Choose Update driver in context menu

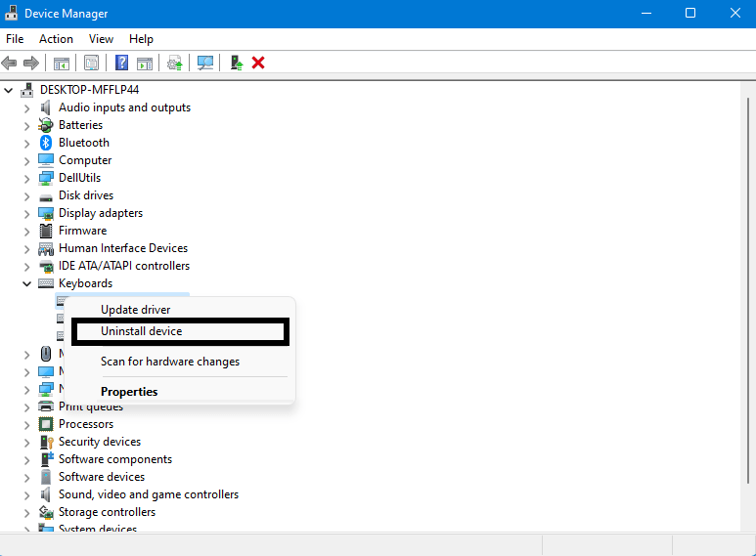[136, 310]
